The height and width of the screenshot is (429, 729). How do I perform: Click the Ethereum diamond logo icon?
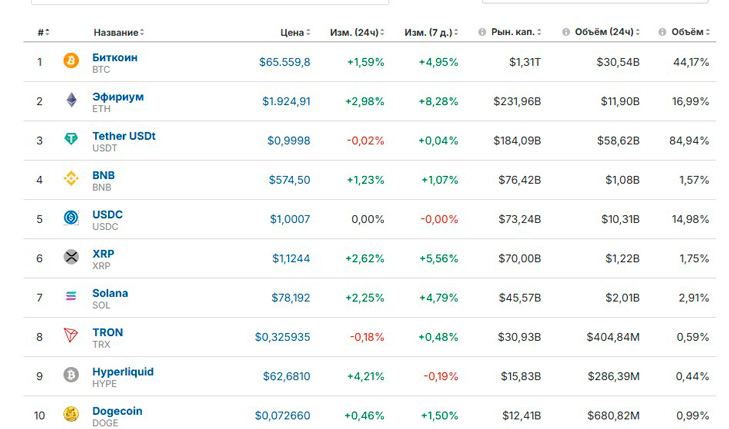(71, 99)
